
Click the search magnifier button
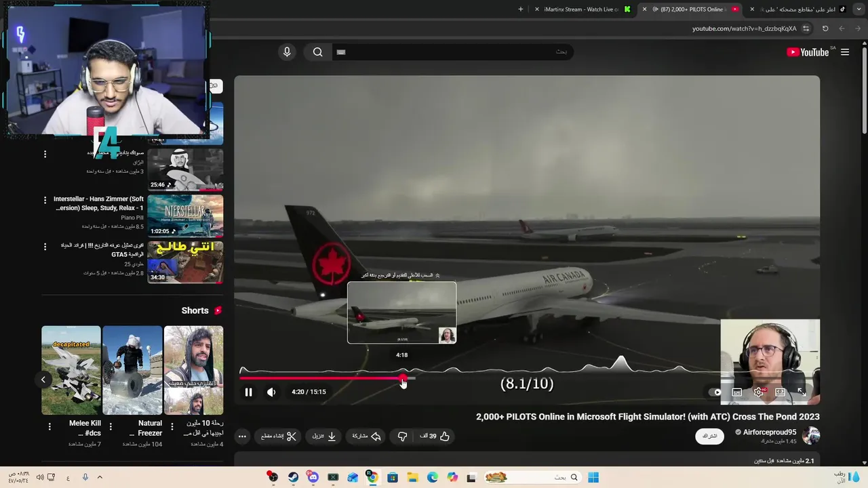317,52
